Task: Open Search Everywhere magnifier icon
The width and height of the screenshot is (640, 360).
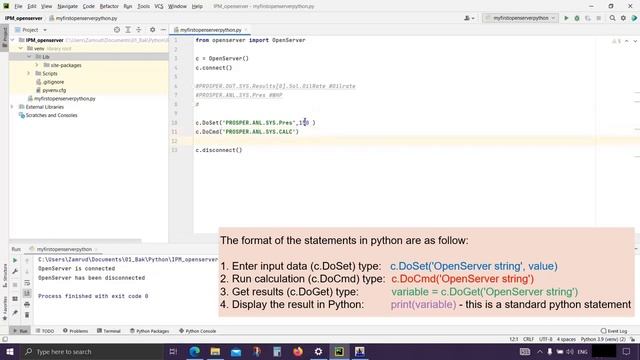Action: (612, 18)
